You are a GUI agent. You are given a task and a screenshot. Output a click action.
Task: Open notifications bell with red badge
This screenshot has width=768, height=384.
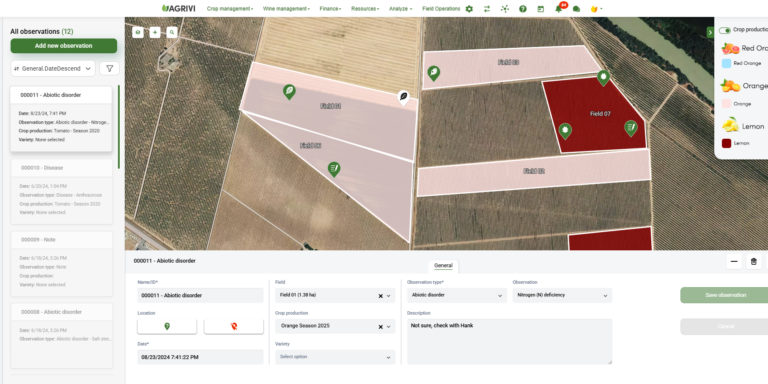[559, 8]
